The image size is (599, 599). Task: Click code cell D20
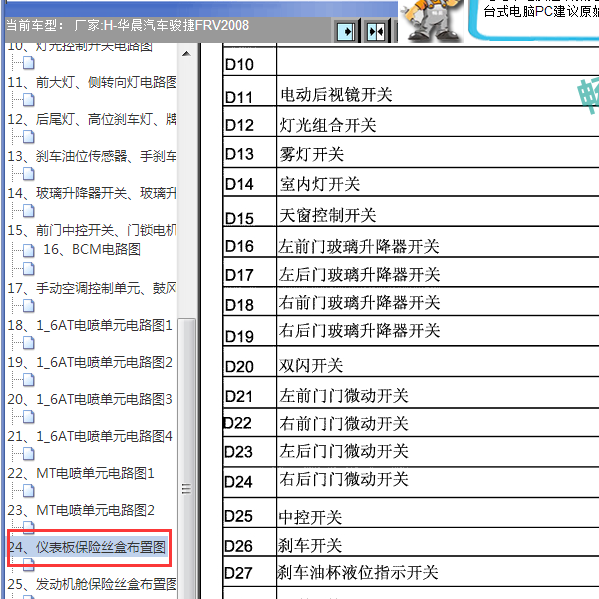(x=250, y=362)
